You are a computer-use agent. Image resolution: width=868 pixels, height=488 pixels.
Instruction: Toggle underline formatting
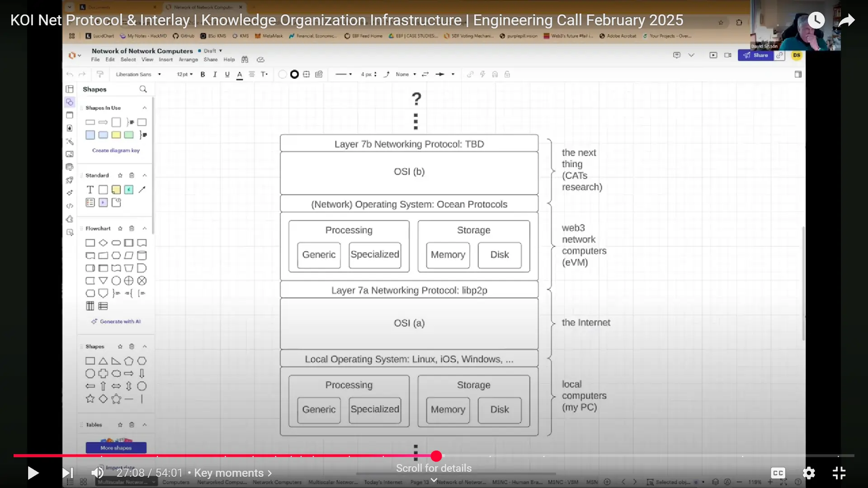[x=227, y=75]
